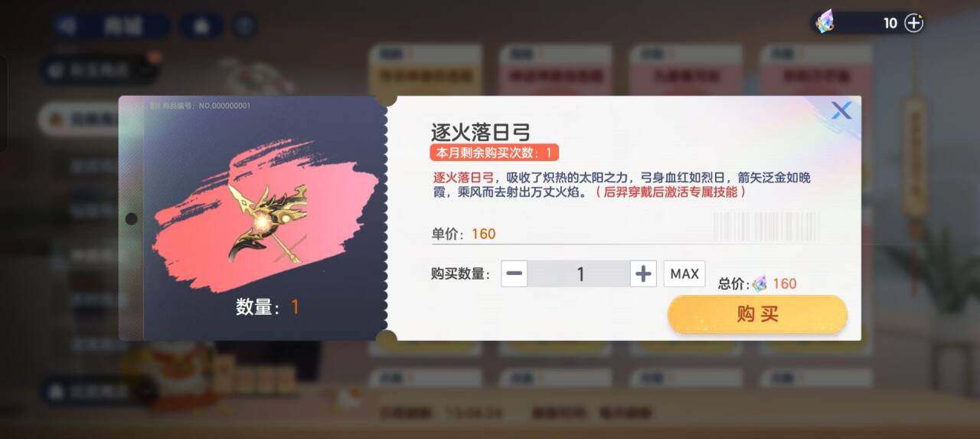Decrease purchase quantity with minus button
The width and height of the screenshot is (980, 439).
[x=514, y=274]
